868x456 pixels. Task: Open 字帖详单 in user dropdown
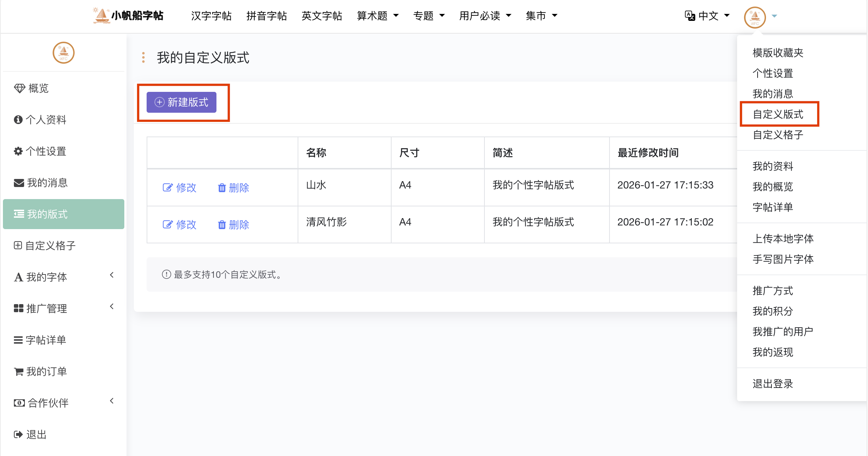click(773, 207)
